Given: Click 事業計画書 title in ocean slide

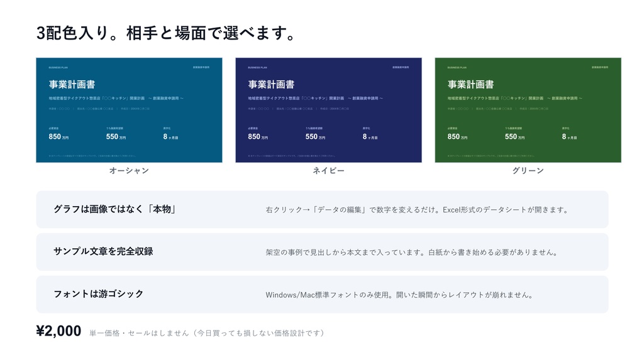Looking at the screenshot, I should point(72,85).
